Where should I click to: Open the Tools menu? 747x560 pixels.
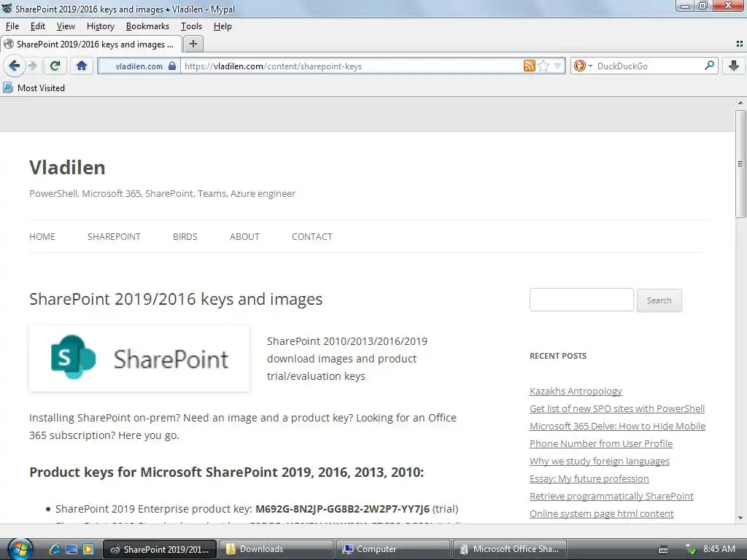(x=192, y=26)
